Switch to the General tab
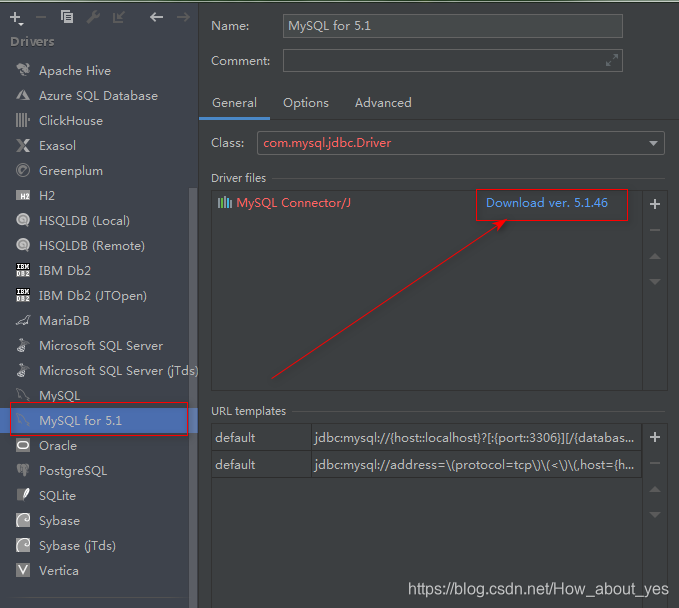The width and height of the screenshot is (679, 608). [234, 103]
